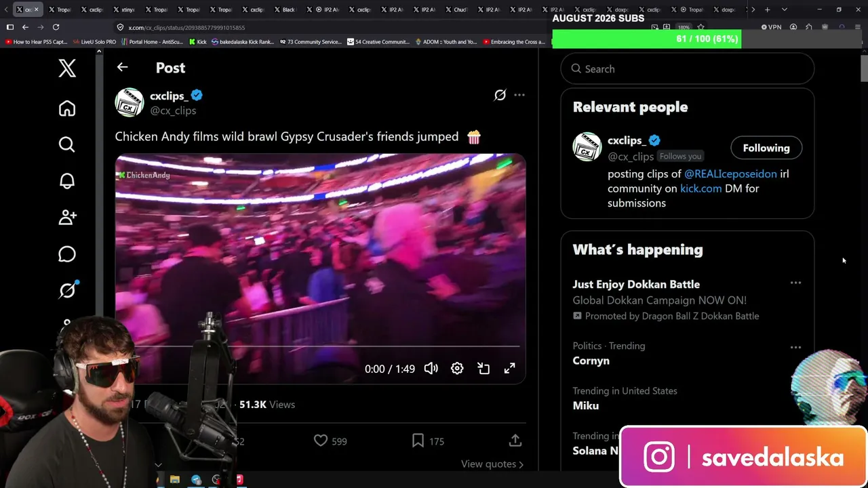Open the Just Enjoy Dokkan Battle trend
Image resolution: width=868 pixels, height=488 pixels.
click(636, 285)
